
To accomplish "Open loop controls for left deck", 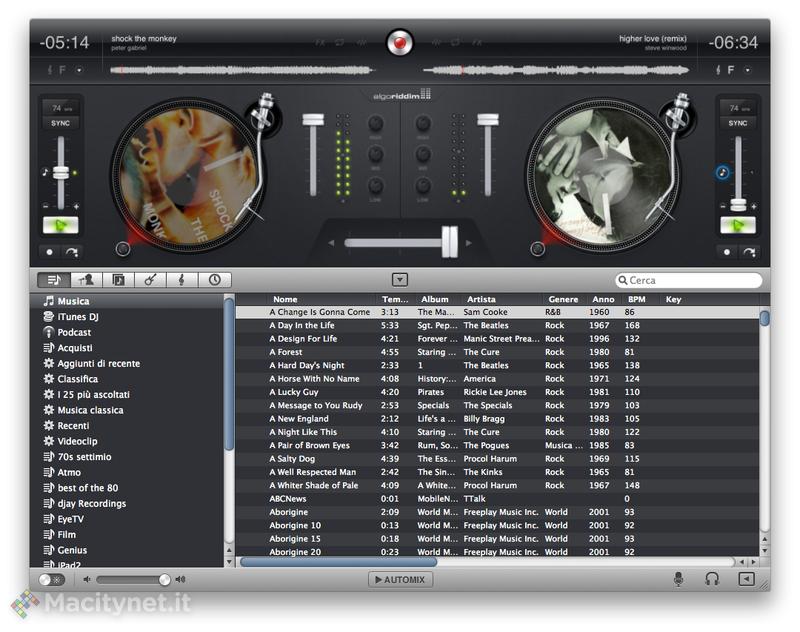I will point(340,43).
